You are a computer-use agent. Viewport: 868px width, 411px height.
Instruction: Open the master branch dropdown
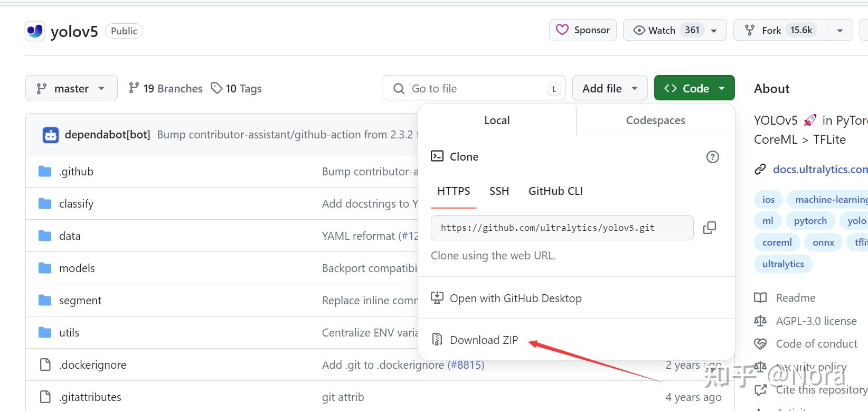[71, 88]
